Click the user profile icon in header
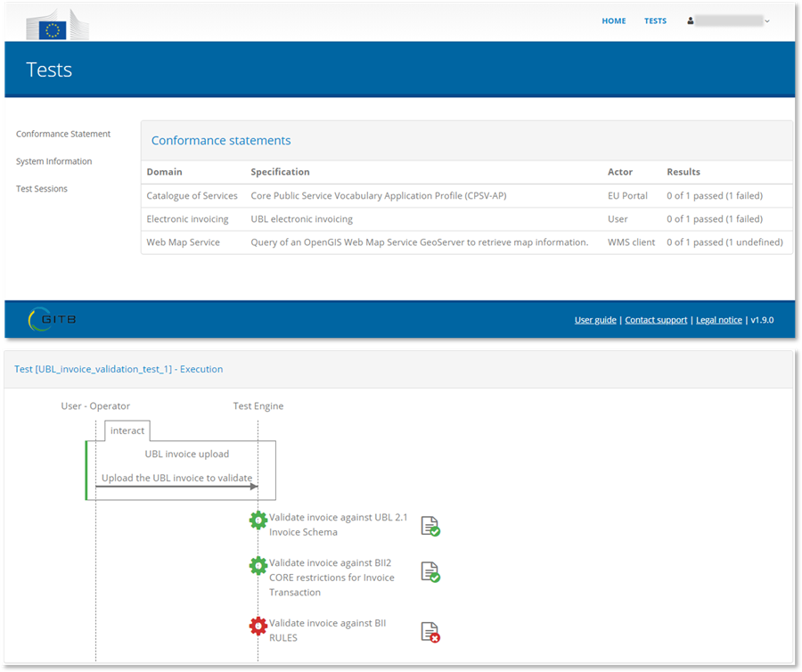The image size is (802, 672). 690,21
